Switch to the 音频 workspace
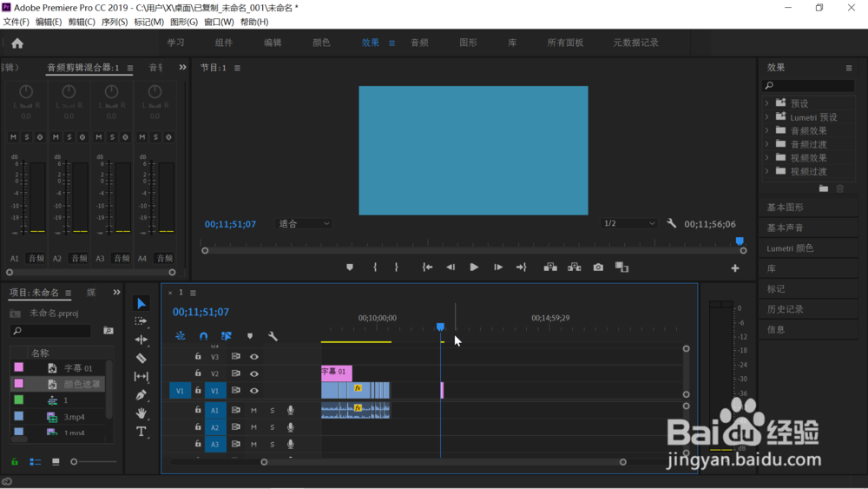The image size is (868, 489). click(x=419, y=43)
